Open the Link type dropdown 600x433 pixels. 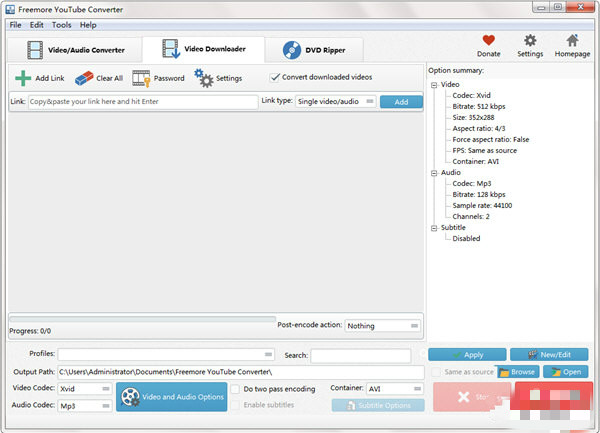(x=336, y=101)
